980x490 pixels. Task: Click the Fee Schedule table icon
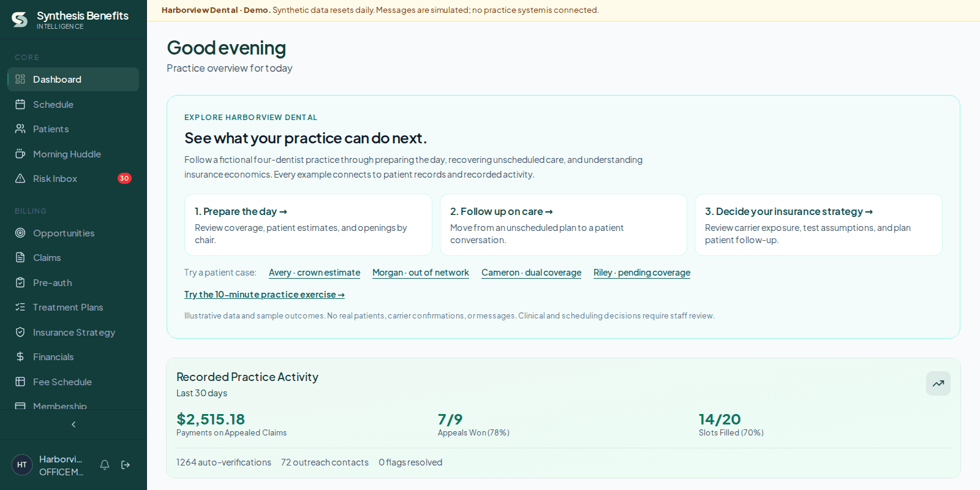click(x=20, y=382)
